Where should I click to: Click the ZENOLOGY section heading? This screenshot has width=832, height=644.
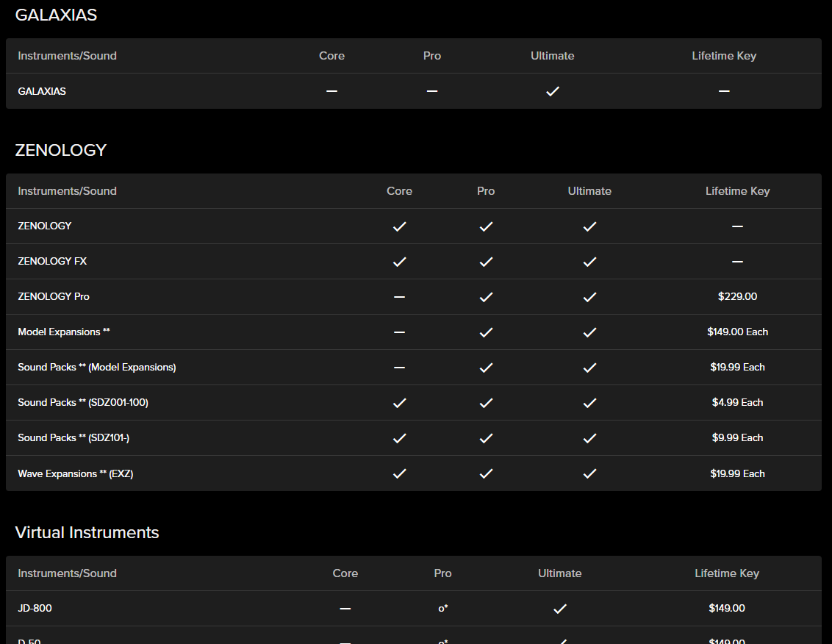[x=61, y=150]
